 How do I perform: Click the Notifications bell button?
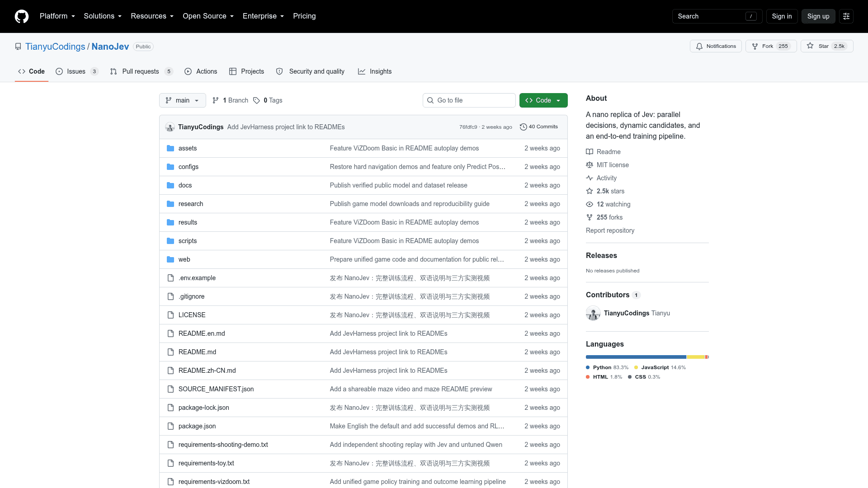click(x=716, y=46)
